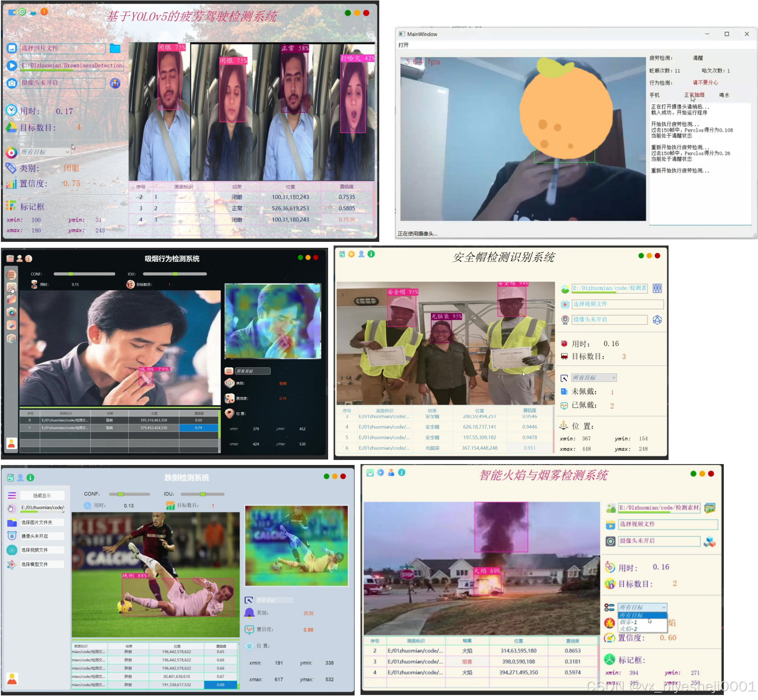Image resolution: width=758 pixels, height=700 pixels.
Task: Collapse the open 所有目标 combo box in fire window
Action: point(643,607)
